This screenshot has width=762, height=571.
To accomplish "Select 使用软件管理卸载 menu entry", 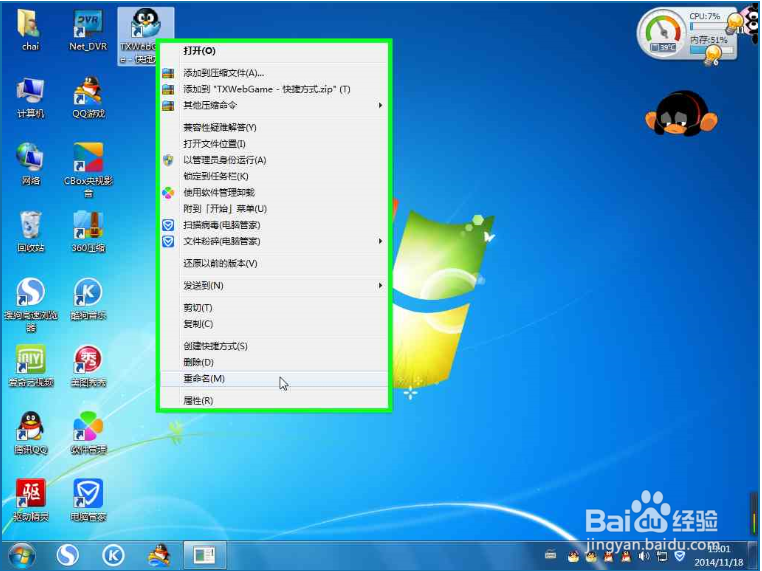I will point(274,192).
